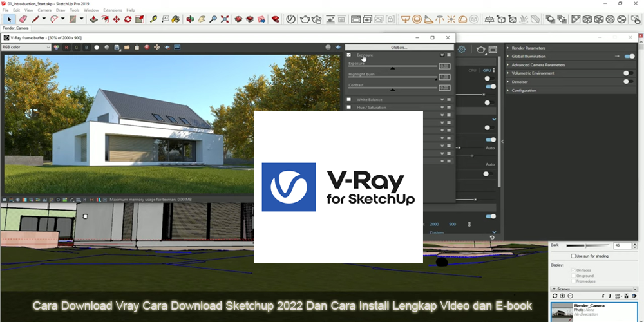Click the Globals... button
644x322 pixels.
point(399,47)
